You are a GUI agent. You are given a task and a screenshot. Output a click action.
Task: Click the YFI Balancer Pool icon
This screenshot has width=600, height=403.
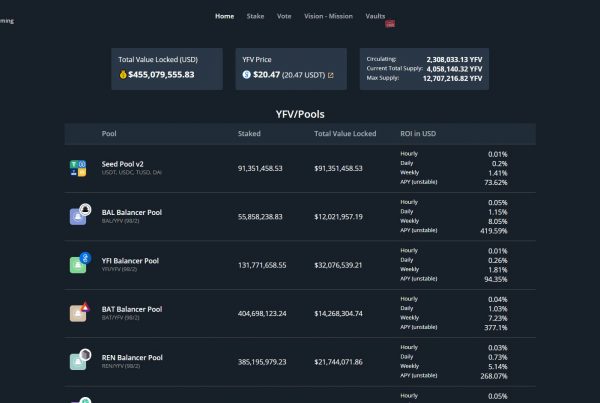80,263
